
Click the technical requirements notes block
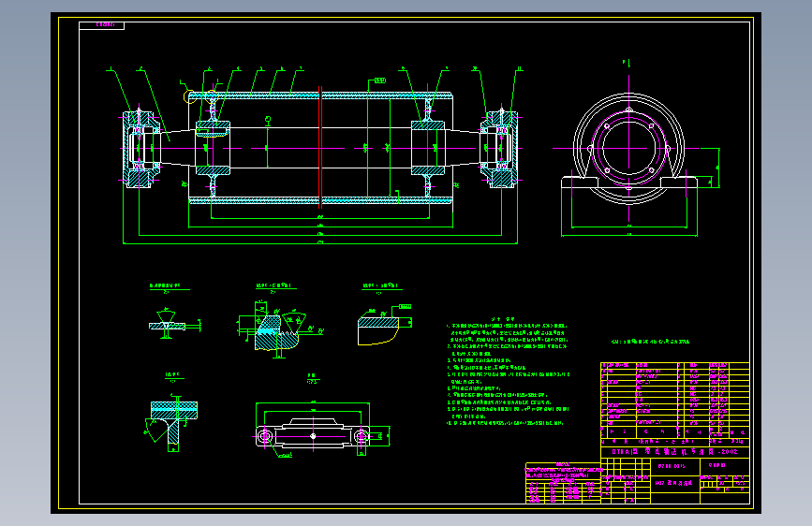coord(508,373)
